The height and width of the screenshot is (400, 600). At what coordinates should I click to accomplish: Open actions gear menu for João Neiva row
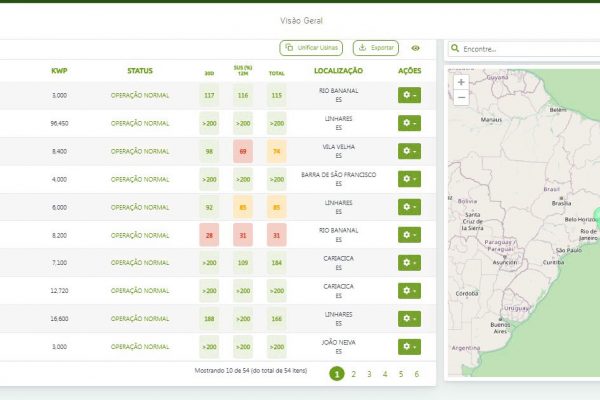click(x=409, y=346)
